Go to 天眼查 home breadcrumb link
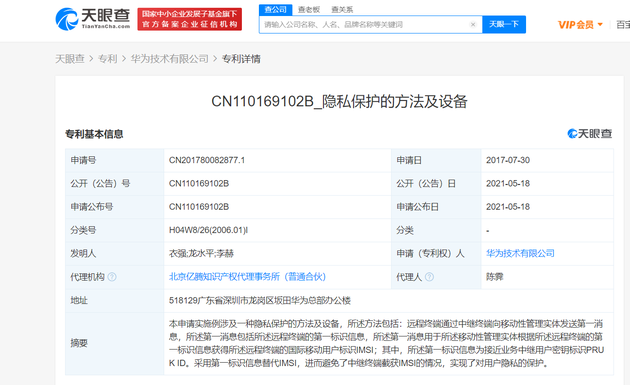Screen dimensions: 630x385 [x=70, y=59]
